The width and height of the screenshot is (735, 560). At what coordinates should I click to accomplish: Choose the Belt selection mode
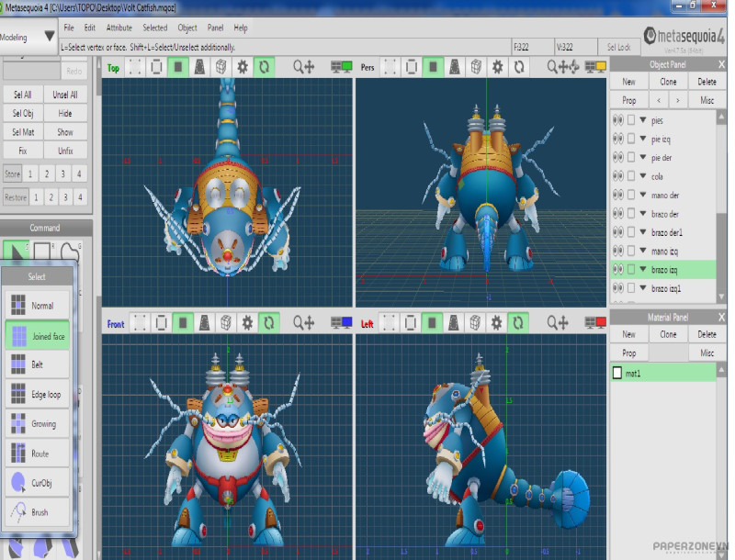(x=39, y=364)
